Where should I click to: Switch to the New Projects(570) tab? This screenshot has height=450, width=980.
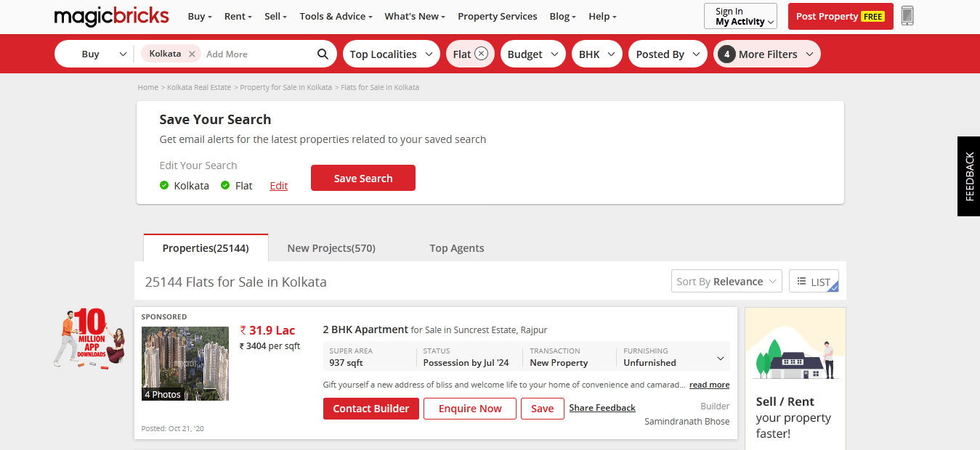coord(331,247)
